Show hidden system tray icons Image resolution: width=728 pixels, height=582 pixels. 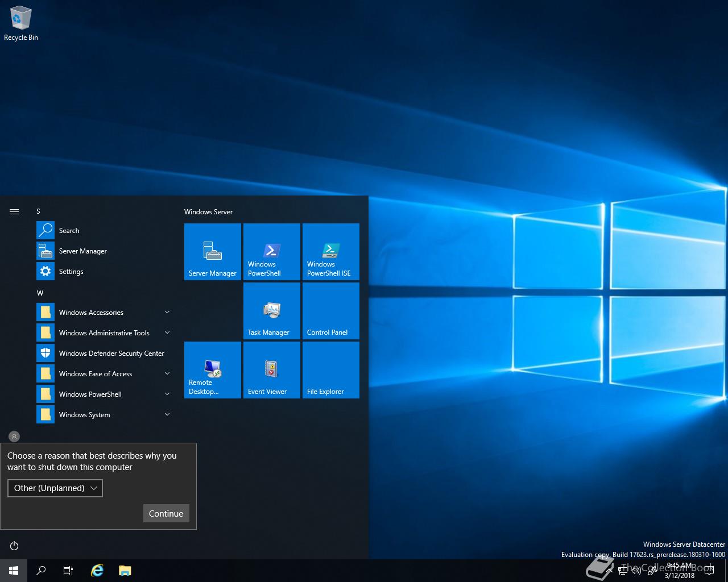click(610, 571)
